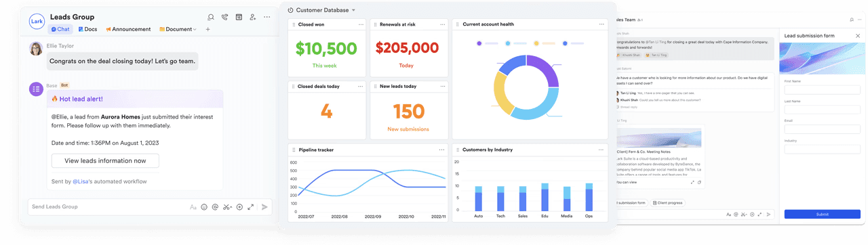Image resolution: width=868 pixels, height=245 pixels.
Task: Click the First Name field
Action: tap(822, 90)
